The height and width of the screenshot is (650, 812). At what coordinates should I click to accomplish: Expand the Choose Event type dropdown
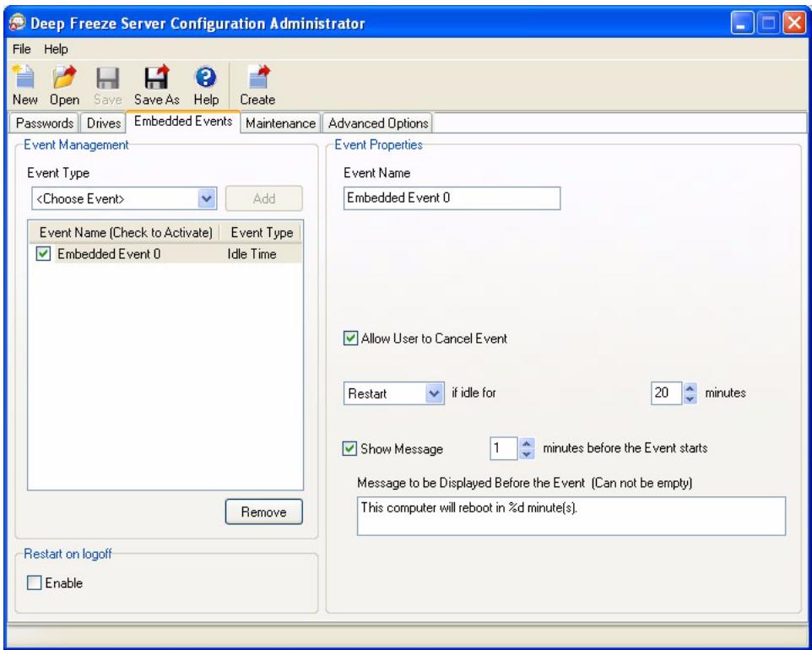point(207,199)
